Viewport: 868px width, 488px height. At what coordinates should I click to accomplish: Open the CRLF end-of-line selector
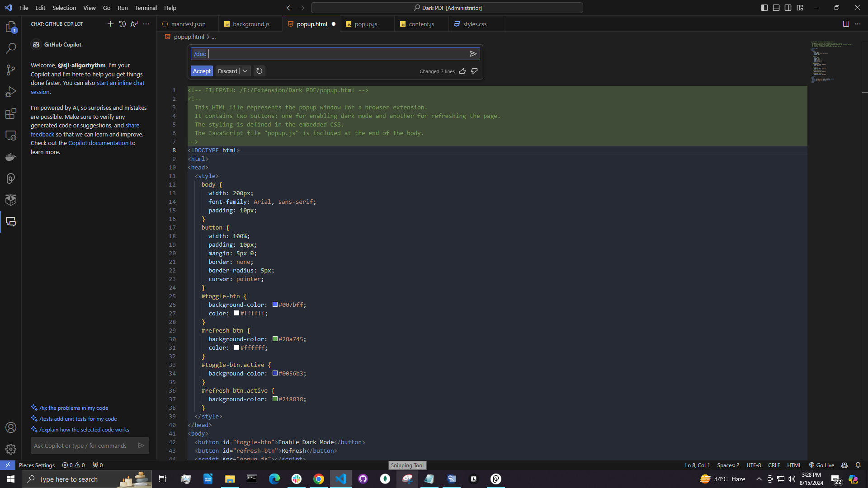click(774, 465)
